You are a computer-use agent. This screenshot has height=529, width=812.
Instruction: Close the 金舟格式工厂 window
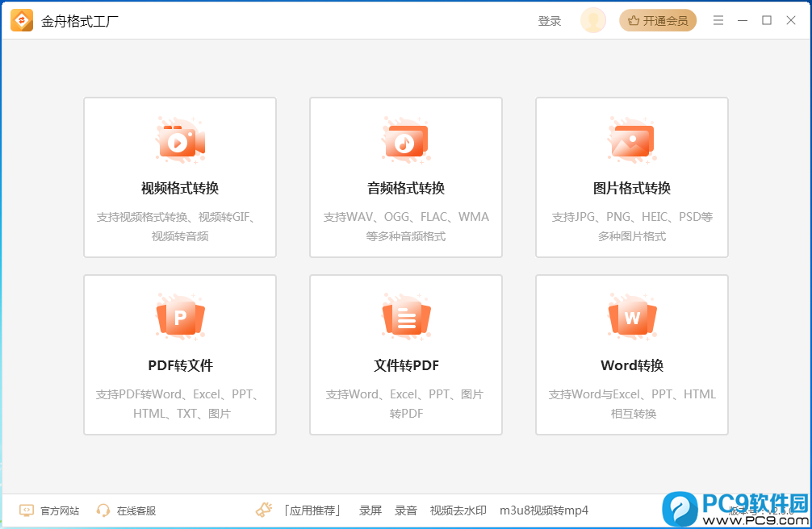point(791,20)
